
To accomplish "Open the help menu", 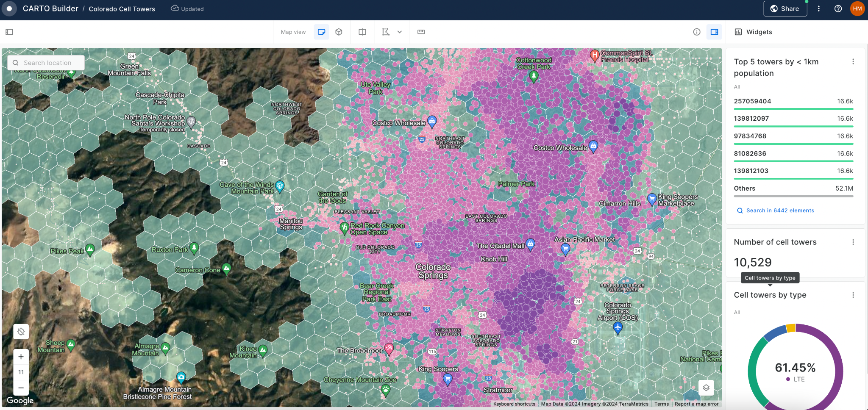I will coord(838,8).
